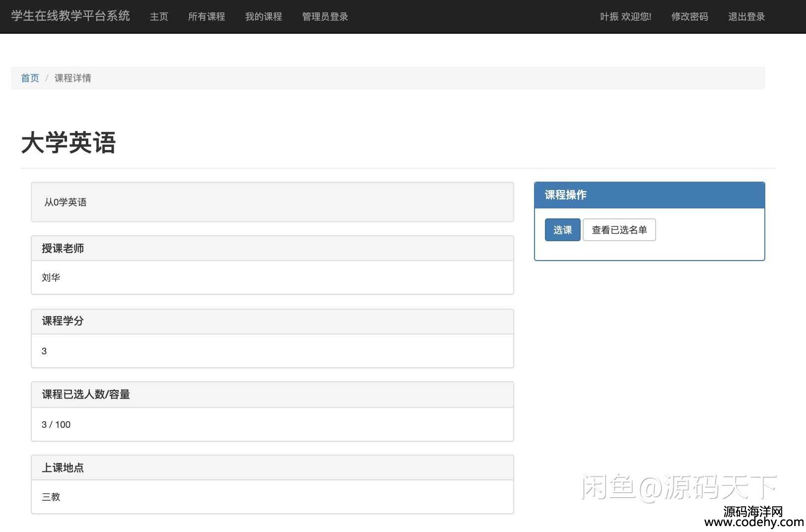Click the 首页 breadcrumb link
Screen dimensions: 806x532
click(x=30, y=78)
